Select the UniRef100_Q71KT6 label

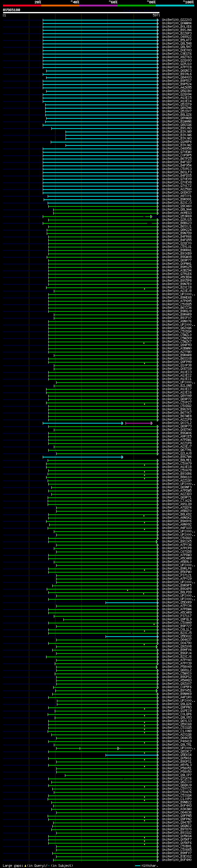tap(177, 779)
